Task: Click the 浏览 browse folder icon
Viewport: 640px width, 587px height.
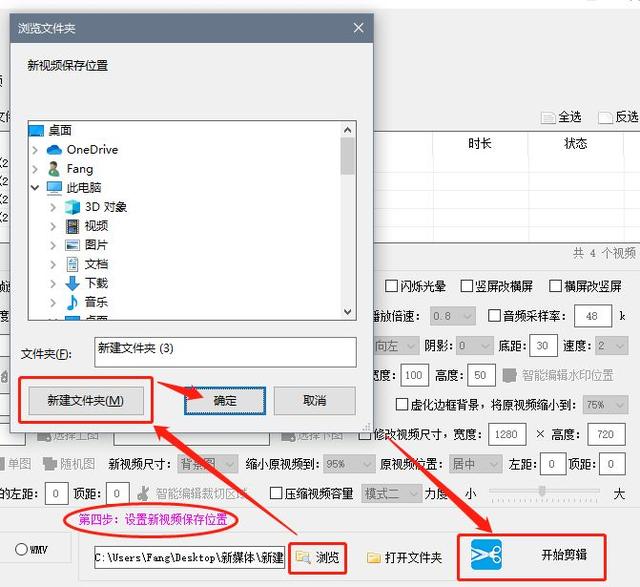Action: 303,557
